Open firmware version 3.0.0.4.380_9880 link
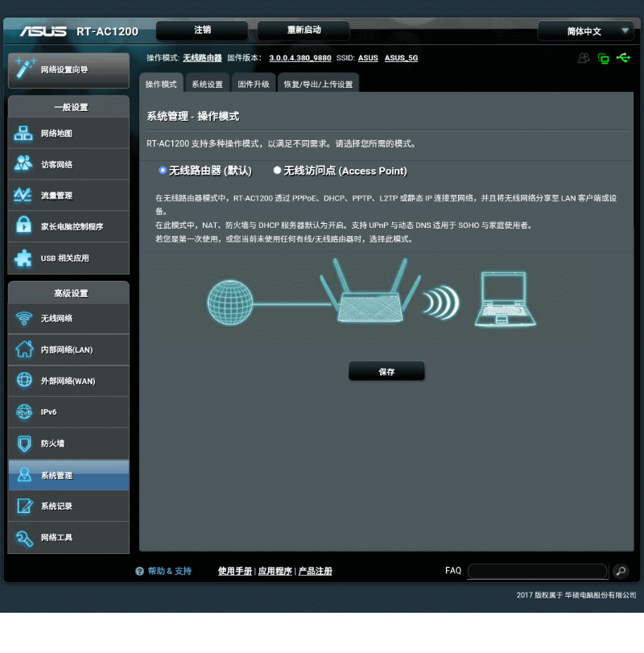This screenshot has width=644, height=653. click(300, 58)
